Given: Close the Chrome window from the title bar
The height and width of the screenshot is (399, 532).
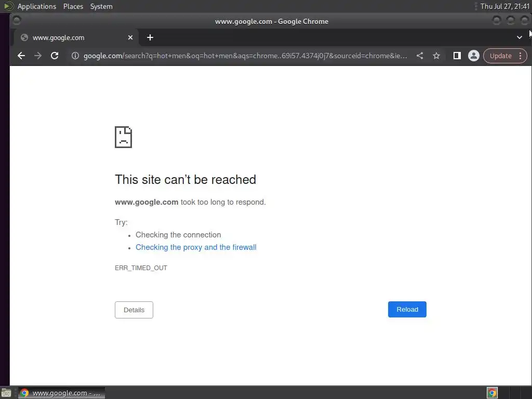Looking at the screenshot, I should tap(525, 21).
